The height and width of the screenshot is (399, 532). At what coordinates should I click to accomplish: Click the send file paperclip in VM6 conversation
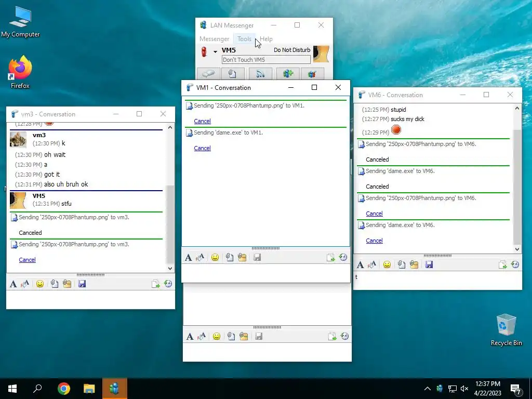pos(402,264)
